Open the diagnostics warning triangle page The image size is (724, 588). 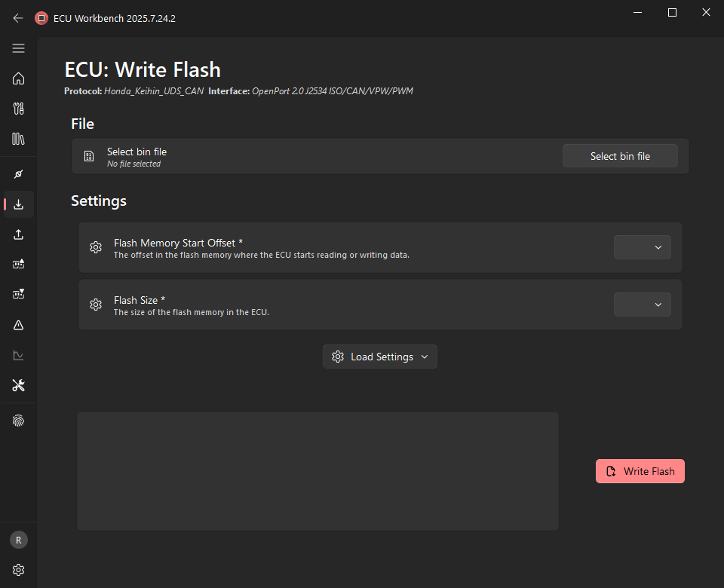tap(18, 325)
